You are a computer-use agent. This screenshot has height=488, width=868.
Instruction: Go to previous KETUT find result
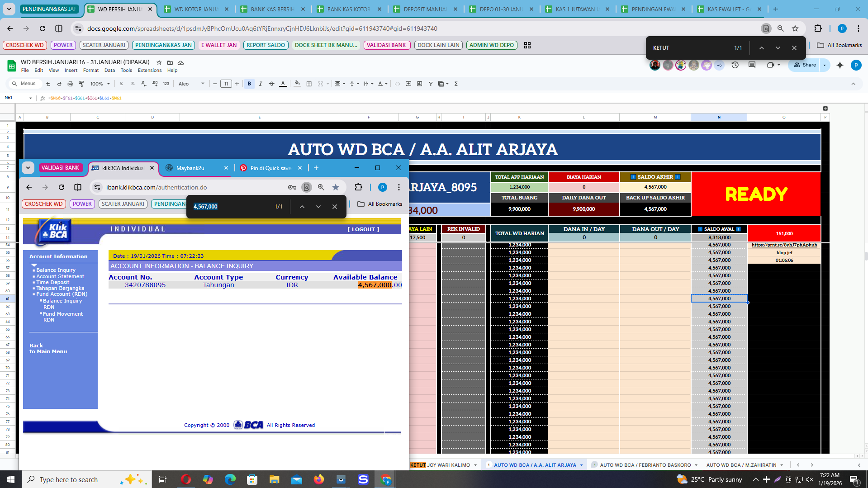[x=762, y=48]
